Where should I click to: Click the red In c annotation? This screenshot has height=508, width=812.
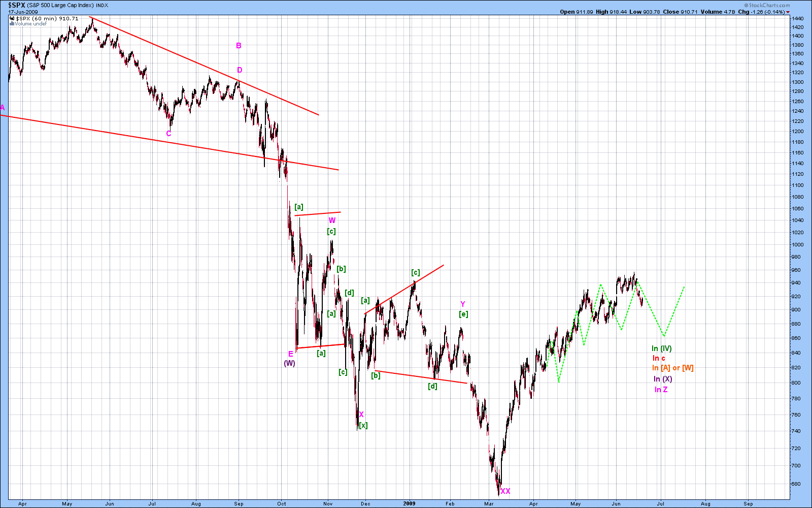click(x=659, y=358)
